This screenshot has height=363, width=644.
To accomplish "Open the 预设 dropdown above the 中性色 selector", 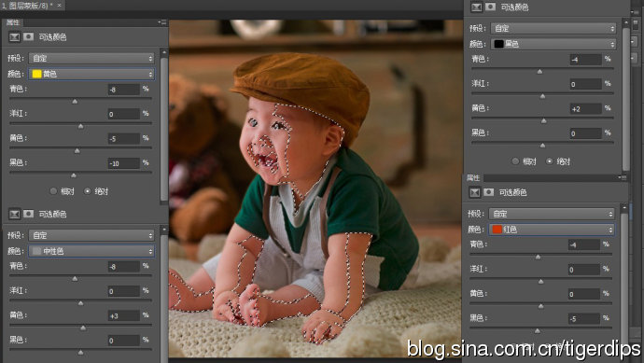I will click(x=91, y=235).
